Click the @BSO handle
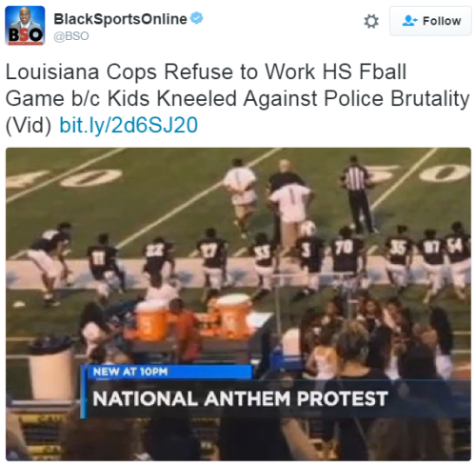 click(x=71, y=36)
